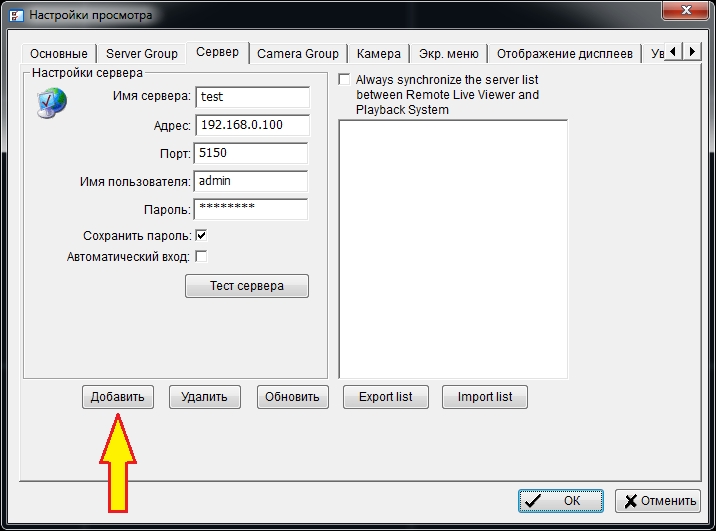Open the Экр. меню tab
Viewport: 716px width, 531px height.
coord(449,53)
